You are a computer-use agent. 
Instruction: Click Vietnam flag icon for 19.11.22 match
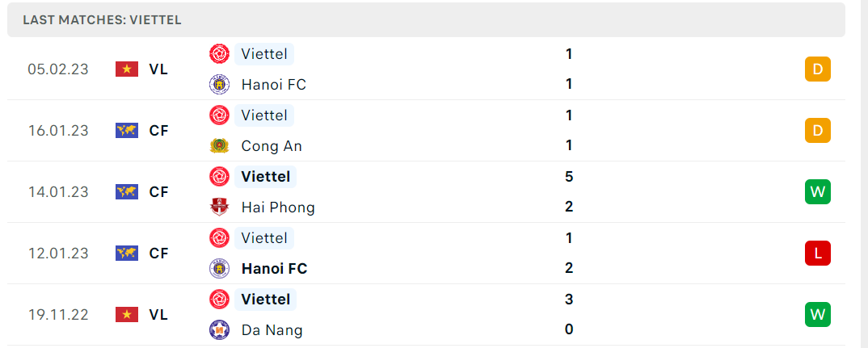point(127,315)
